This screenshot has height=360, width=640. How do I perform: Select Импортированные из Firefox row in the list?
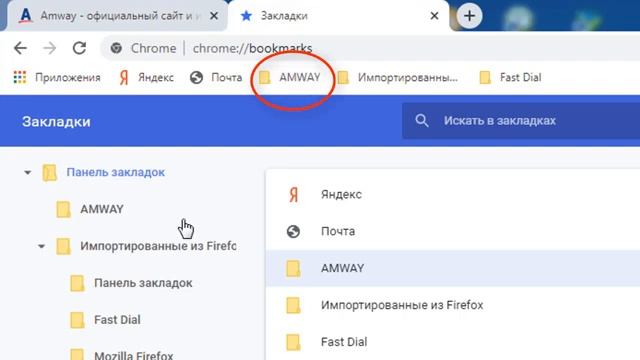453,305
